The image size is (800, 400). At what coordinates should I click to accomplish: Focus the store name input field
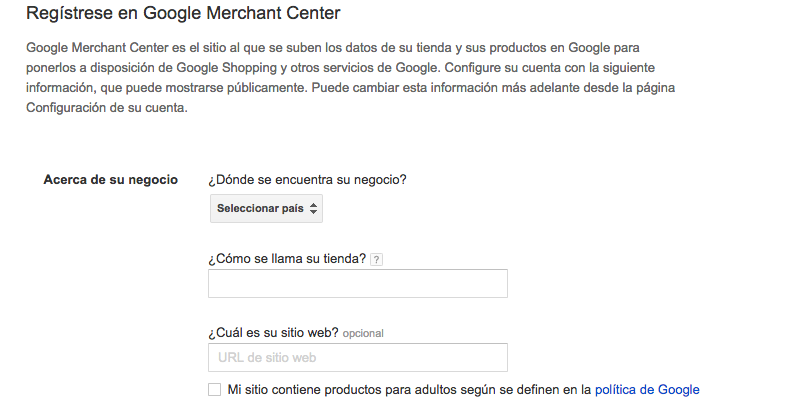click(358, 284)
